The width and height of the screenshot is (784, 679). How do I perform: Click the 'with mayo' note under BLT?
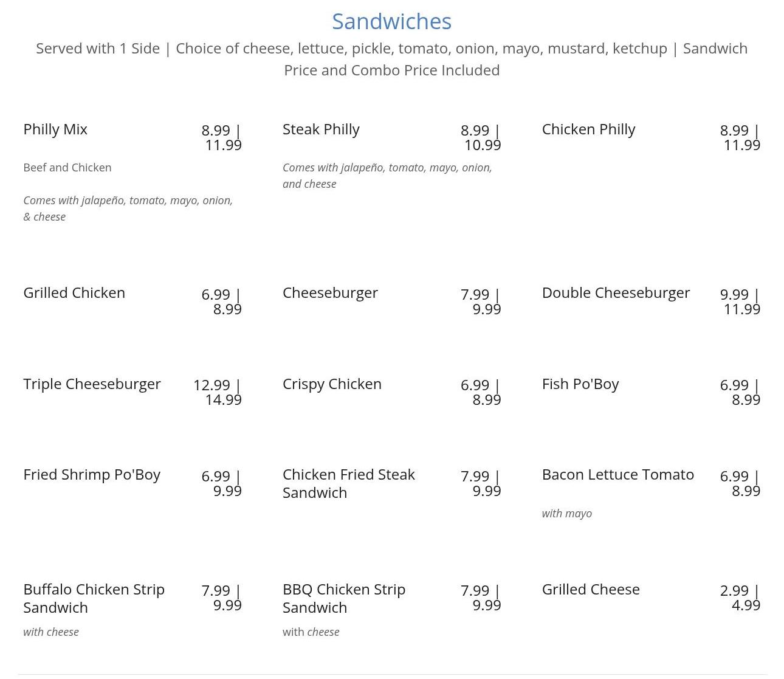[x=566, y=514]
